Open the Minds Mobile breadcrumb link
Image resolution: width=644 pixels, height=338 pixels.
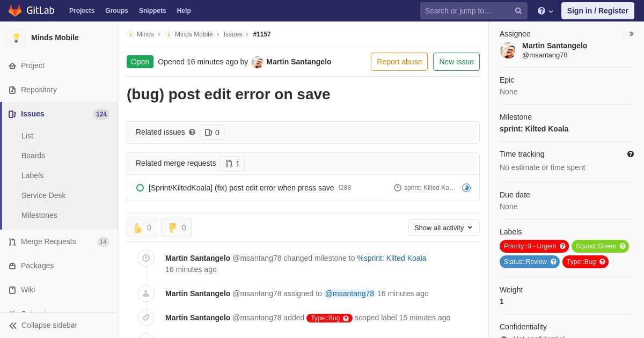[194, 34]
